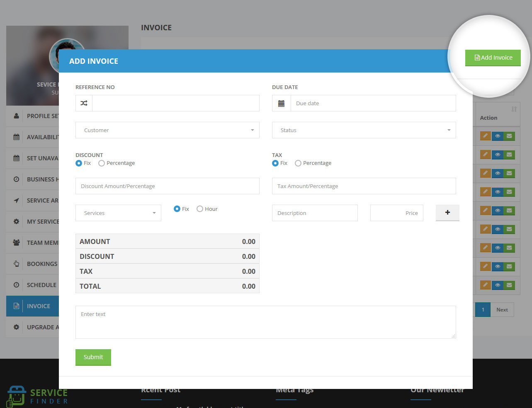Image resolution: width=532 pixels, height=408 pixels.
Task: Click the pencil edit icon in first Action row
Action: 485,136
